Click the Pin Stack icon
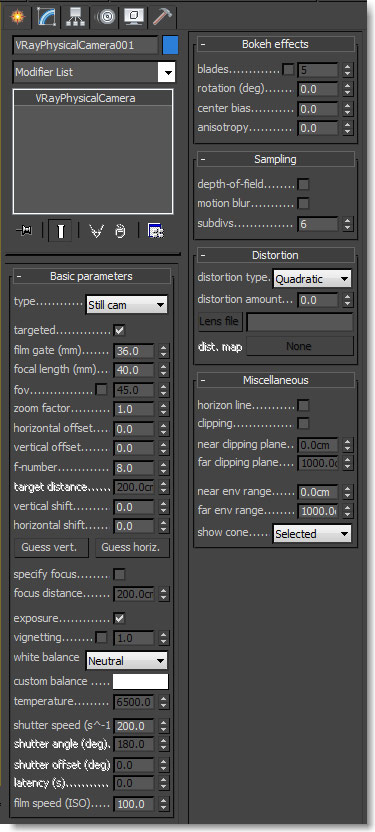This screenshot has height=832, width=375. tap(24, 231)
